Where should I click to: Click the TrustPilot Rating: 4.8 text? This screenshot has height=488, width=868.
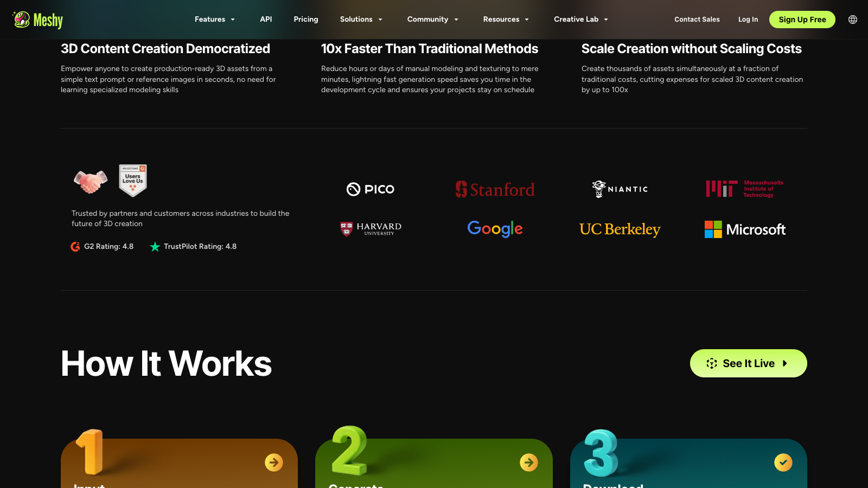pyautogui.click(x=200, y=247)
